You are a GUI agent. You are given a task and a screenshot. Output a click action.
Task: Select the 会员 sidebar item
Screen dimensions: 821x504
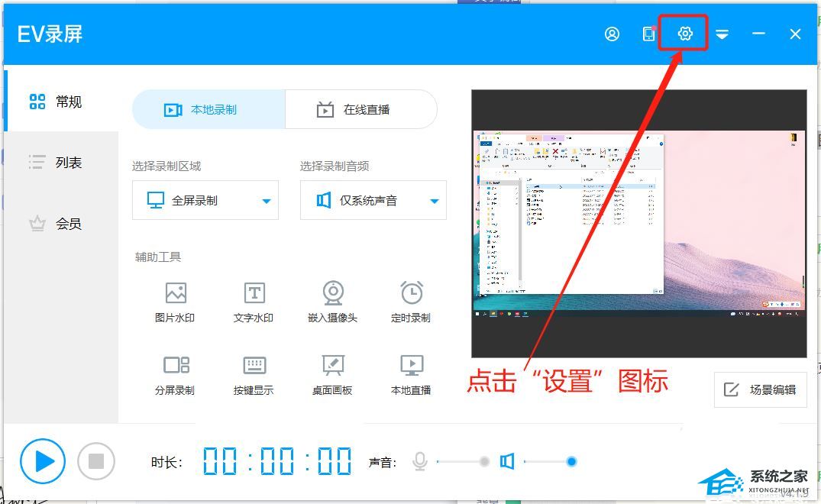click(x=61, y=224)
